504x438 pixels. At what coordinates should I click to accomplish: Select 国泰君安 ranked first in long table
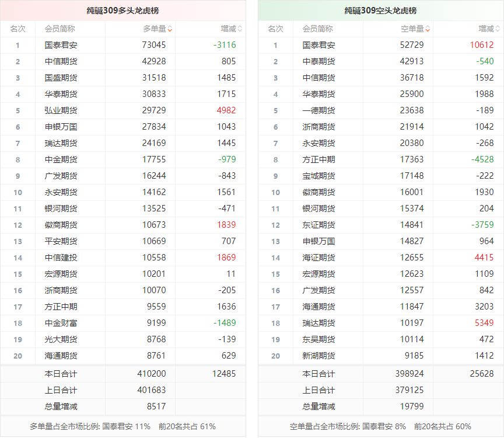coord(61,45)
